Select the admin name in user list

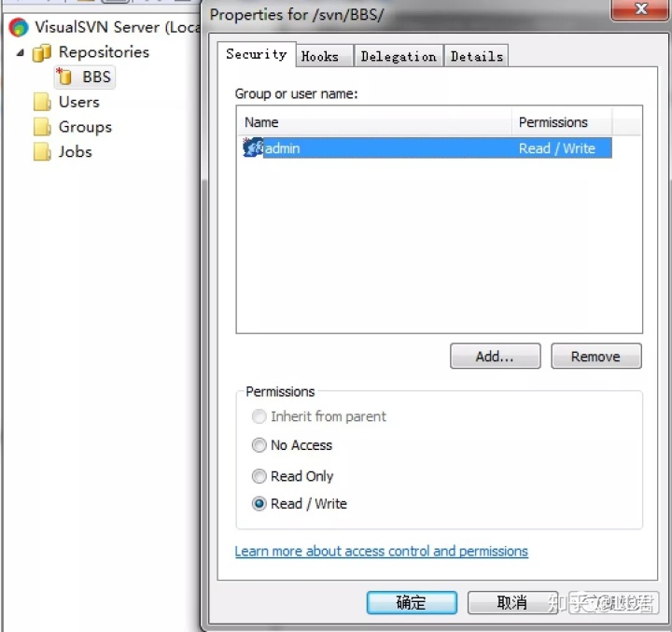pos(282,148)
